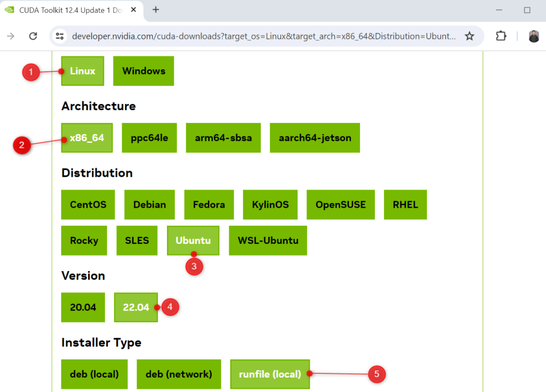Open a new tab with plus button
This screenshot has height=392, width=546.
pos(156,10)
